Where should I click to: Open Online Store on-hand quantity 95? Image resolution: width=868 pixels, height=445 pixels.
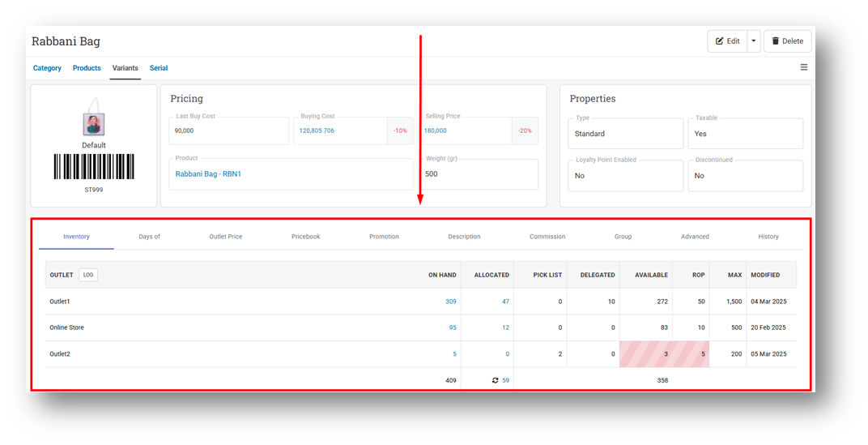click(453, 327)
